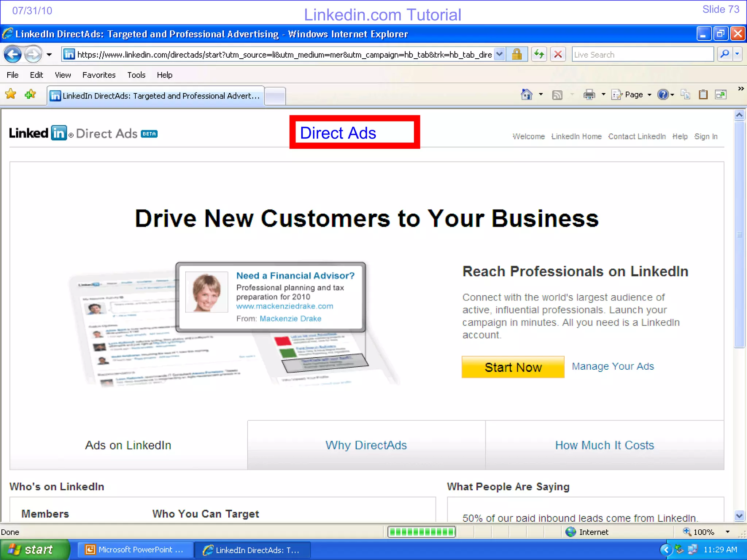747x560 pixels.
Task: Click the Welcome link
Action: point(529,136)
